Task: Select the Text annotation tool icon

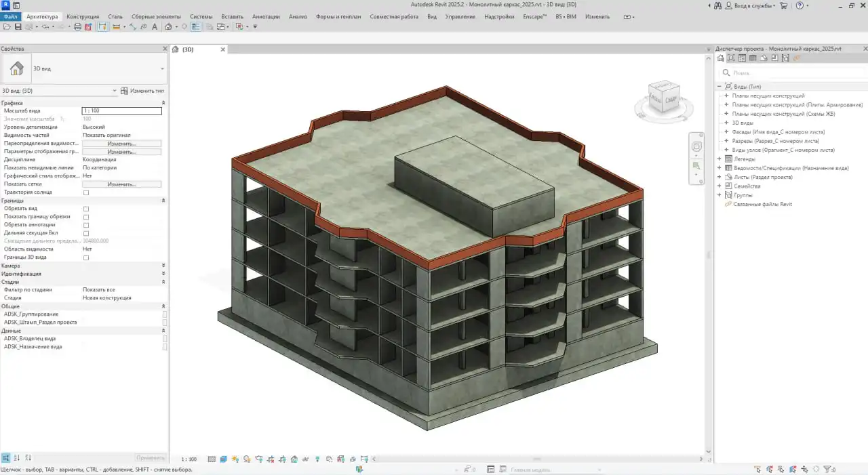Action: click(155, 26)
